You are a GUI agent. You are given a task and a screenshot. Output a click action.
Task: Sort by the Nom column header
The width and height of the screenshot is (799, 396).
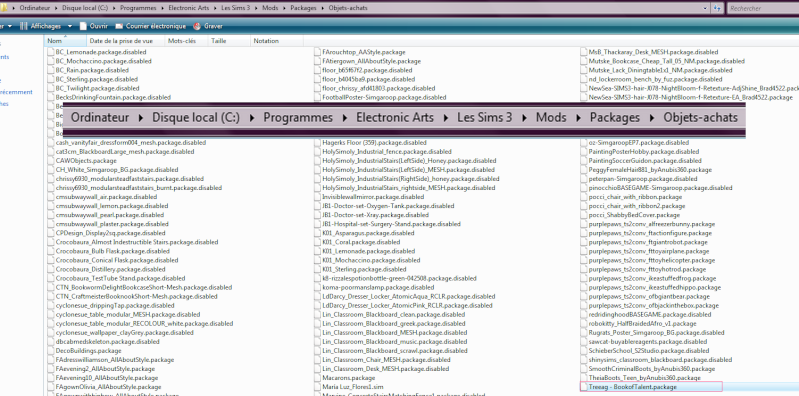pos(65,41)
